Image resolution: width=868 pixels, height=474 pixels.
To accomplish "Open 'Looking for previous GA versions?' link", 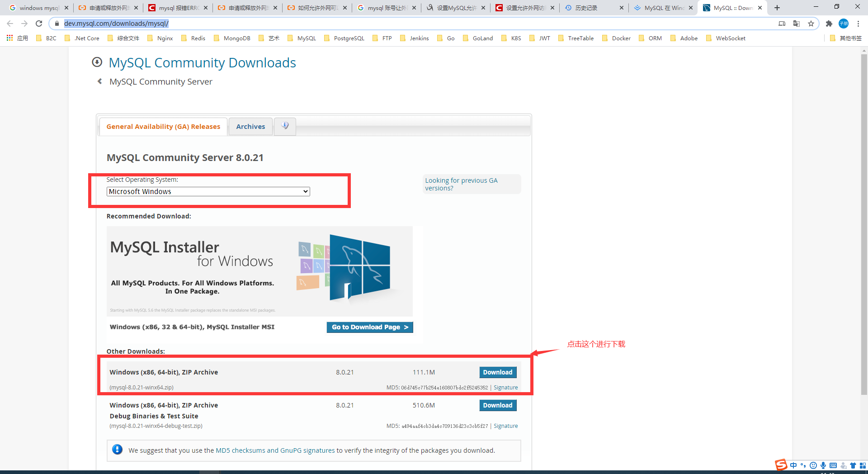I will (461, 184).
